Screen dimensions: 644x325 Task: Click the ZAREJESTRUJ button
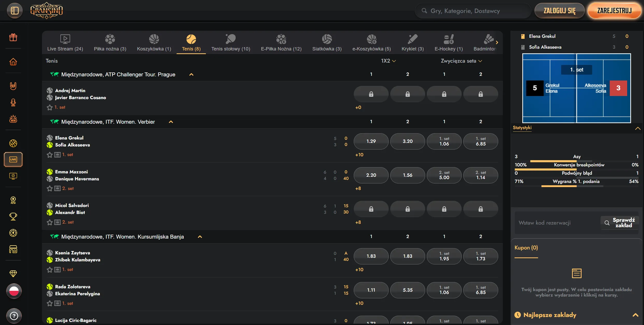614,11
